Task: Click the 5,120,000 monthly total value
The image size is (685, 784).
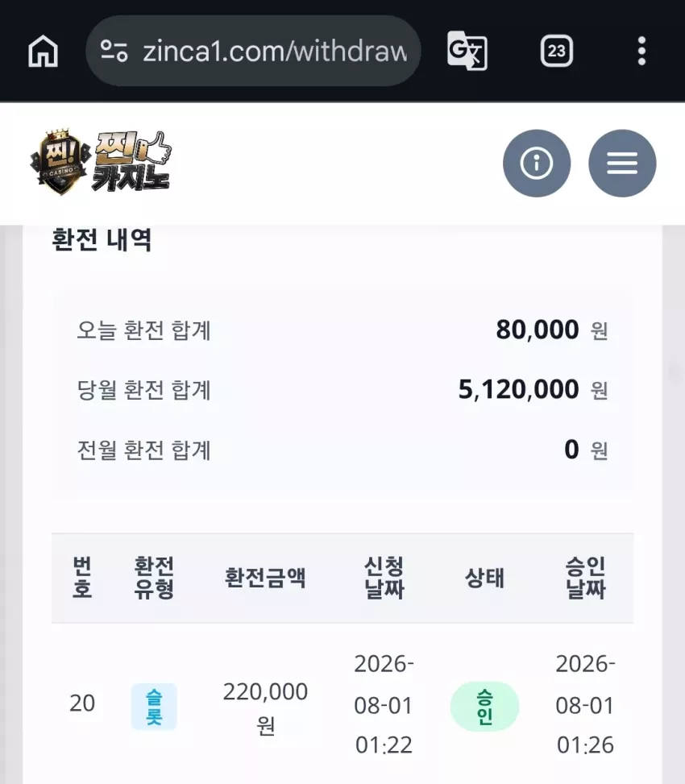Action: [518, 389]
